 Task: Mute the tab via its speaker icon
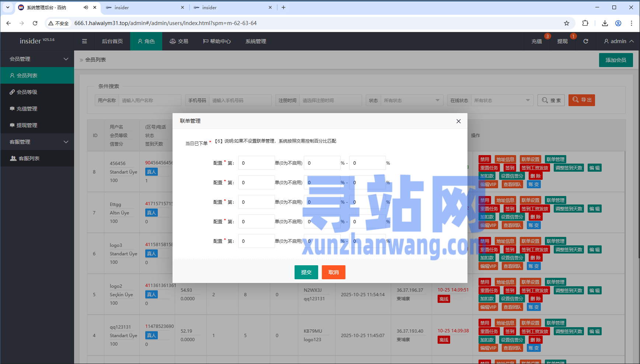click(86, 7)
